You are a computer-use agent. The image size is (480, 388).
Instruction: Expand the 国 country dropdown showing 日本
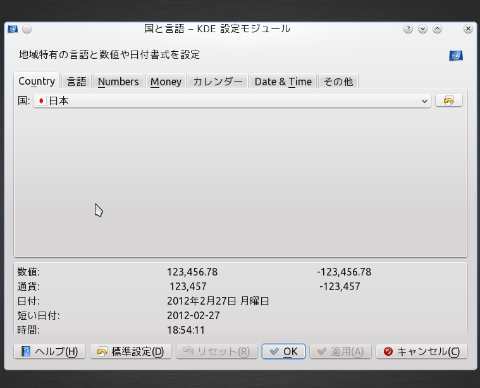pos(232,101)
